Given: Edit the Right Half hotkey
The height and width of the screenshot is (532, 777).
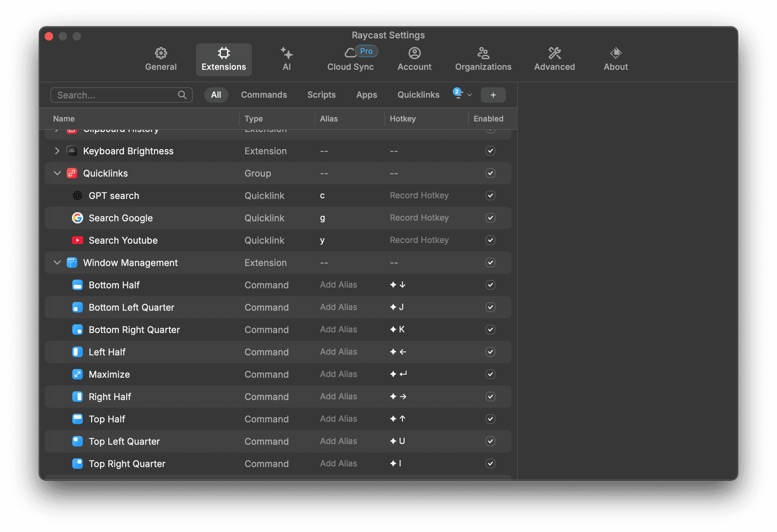Looking at the screenshot, I should pos(398,397).
